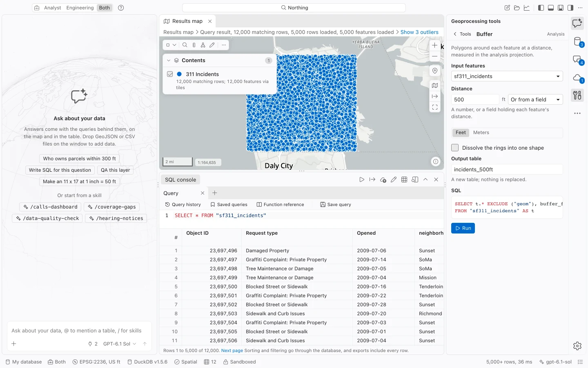Click the 'QA this layer' suggestion
This screenshot has height=368, width=588.
[116, 170]
